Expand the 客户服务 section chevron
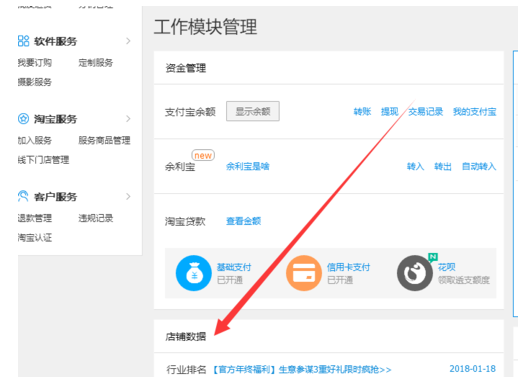526x377 pixels. (x=128, y=196)
